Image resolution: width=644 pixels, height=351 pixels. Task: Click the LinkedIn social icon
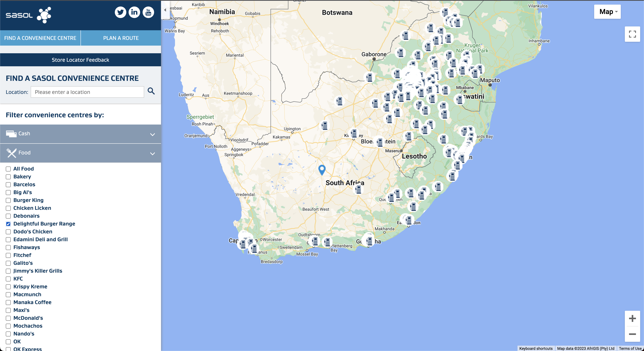point(134,12)
